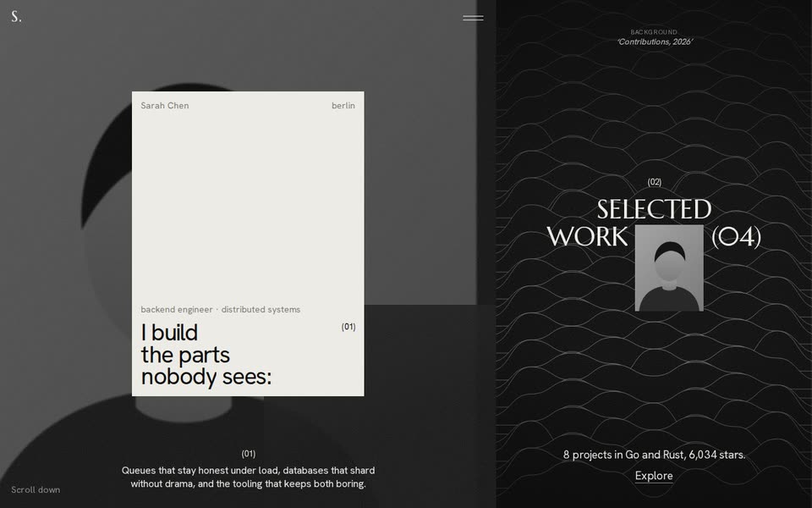This screenshot has height=508, width=812.
Task: Click "8 projects in Go and Rust, 6,034 stars."
Action: [x=654, y=455]
